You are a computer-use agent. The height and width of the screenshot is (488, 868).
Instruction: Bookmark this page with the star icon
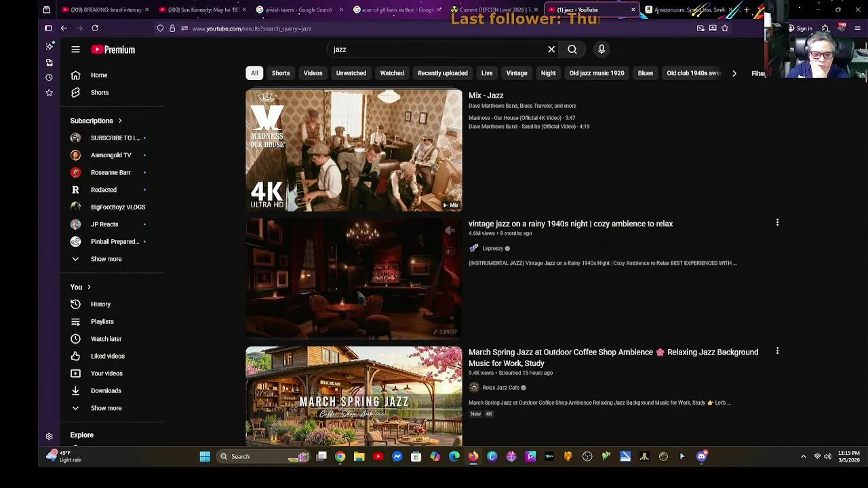click(x=725, y=28)
